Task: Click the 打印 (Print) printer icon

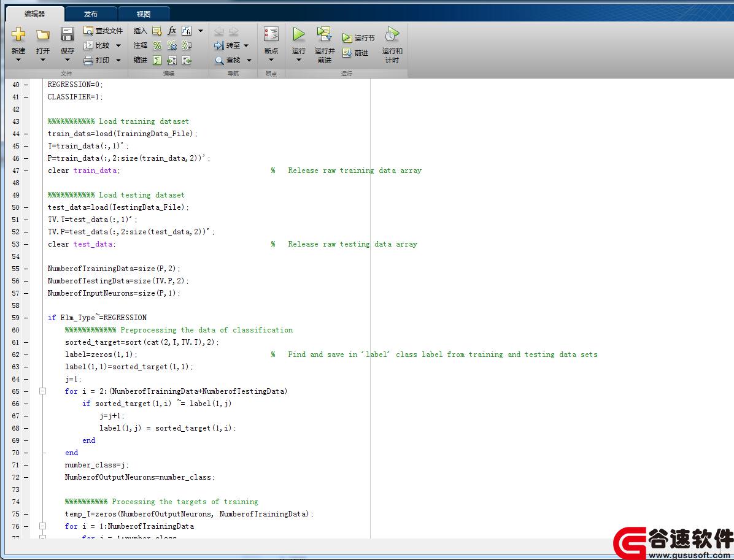Action: (x=88, y=60)
